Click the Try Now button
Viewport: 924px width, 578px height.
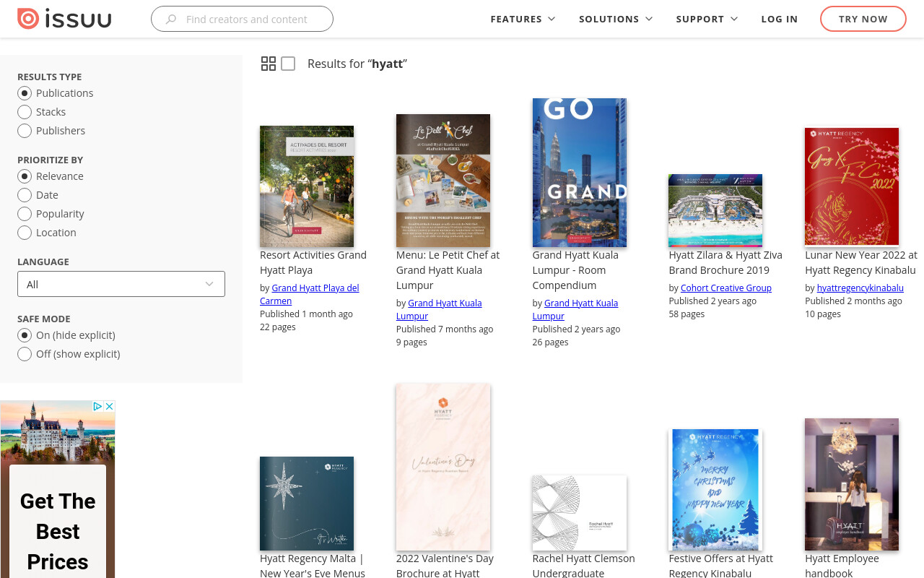click(863, 19)
